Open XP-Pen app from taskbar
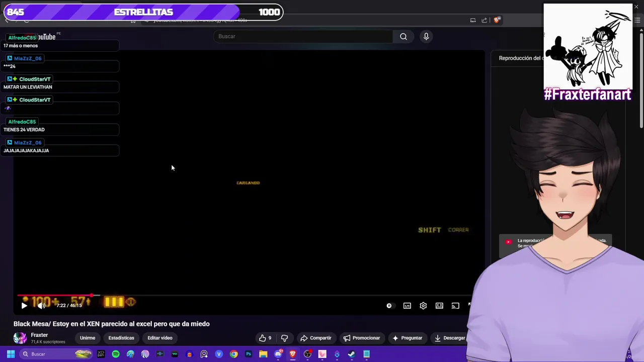The width and height of the screenshot is (644, 362). point(101,354)
